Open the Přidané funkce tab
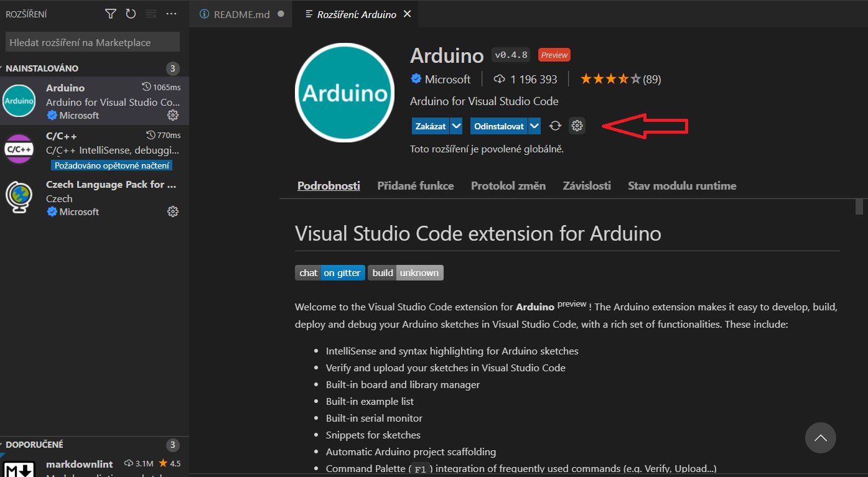868x477 pixels. click(x=416, y=185)
